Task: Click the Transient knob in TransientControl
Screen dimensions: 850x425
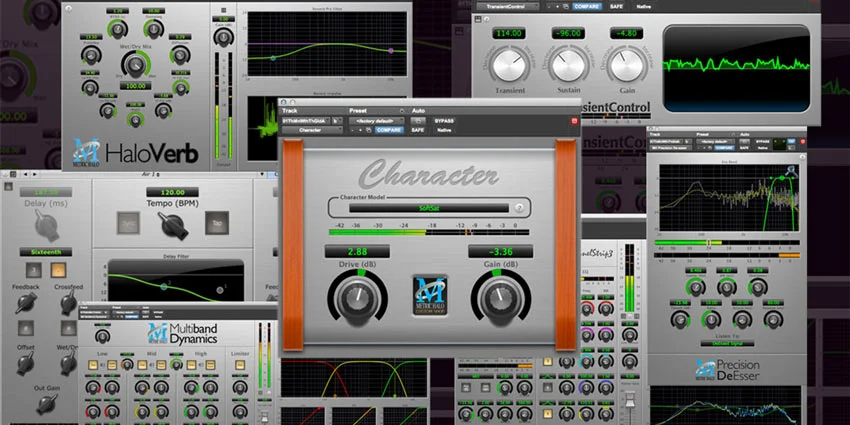Action: [x=510, y=65]
